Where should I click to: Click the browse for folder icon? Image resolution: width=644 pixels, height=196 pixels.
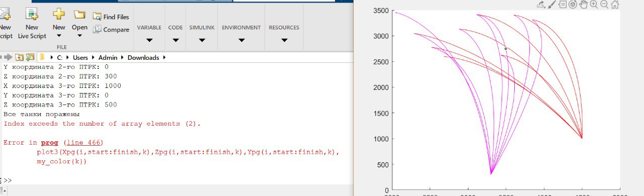tap(30, 57)
